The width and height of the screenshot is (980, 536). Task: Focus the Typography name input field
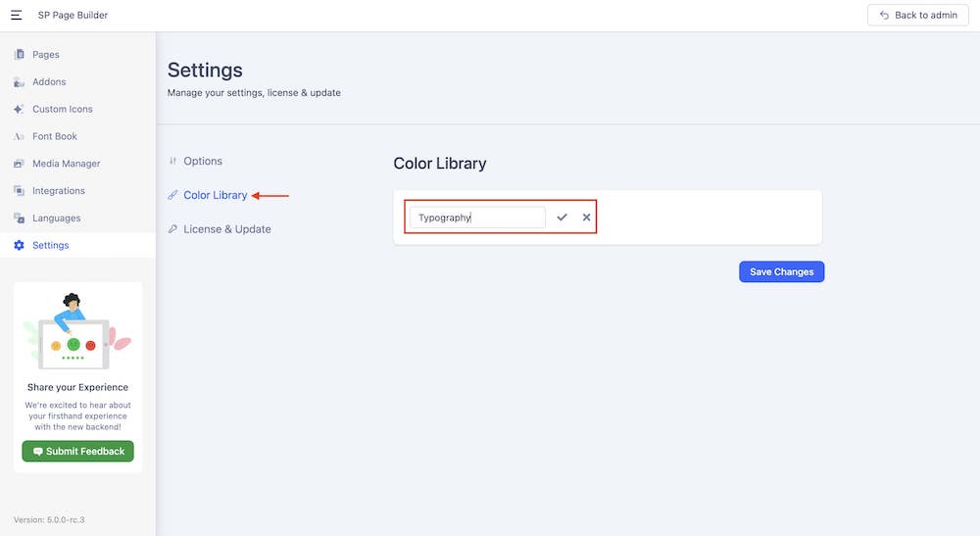point(477,218)
